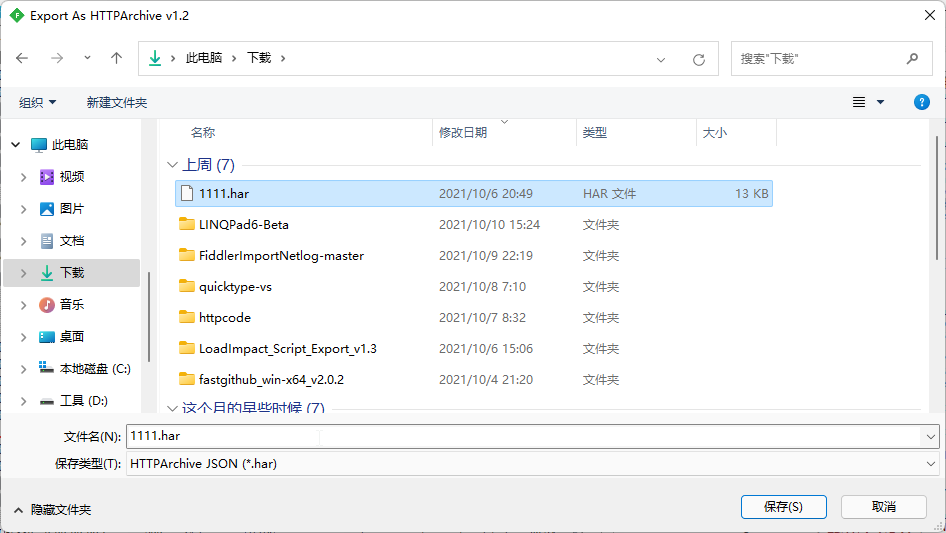
Task: Expand the 图片 tree node
Action: (24, 209)
